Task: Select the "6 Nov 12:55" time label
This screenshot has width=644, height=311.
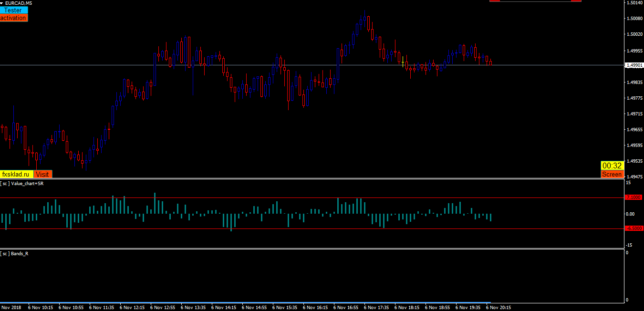Action: [163, 308]
